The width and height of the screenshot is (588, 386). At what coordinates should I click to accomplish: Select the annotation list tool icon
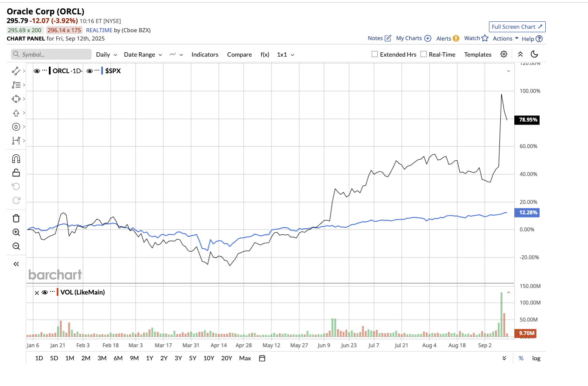(16, 85)
